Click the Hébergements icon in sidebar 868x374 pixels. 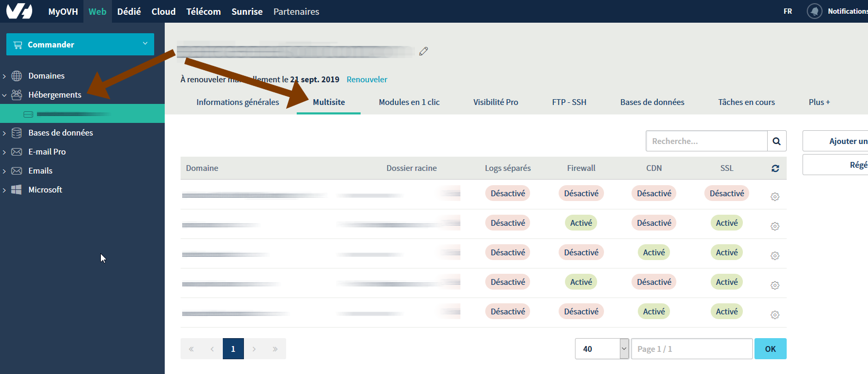coord(17,95)
